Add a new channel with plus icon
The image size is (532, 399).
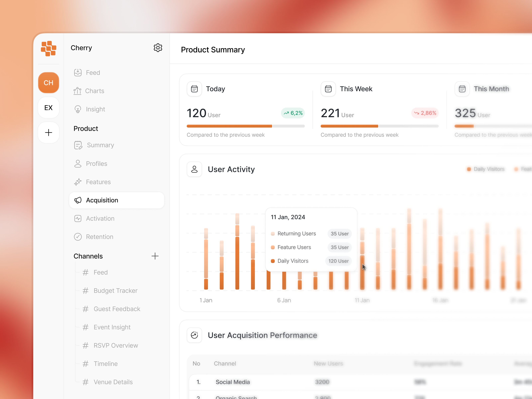[x=155, y=256]
